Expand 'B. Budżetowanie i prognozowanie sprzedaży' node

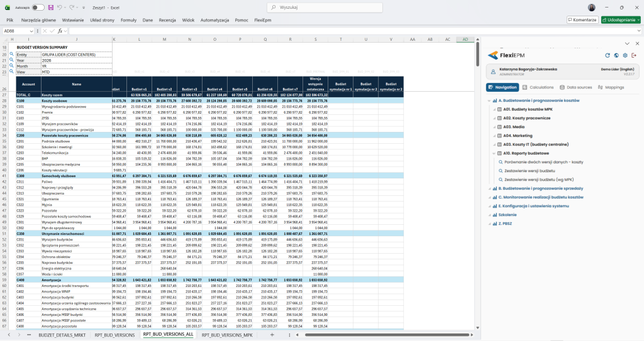489,189
